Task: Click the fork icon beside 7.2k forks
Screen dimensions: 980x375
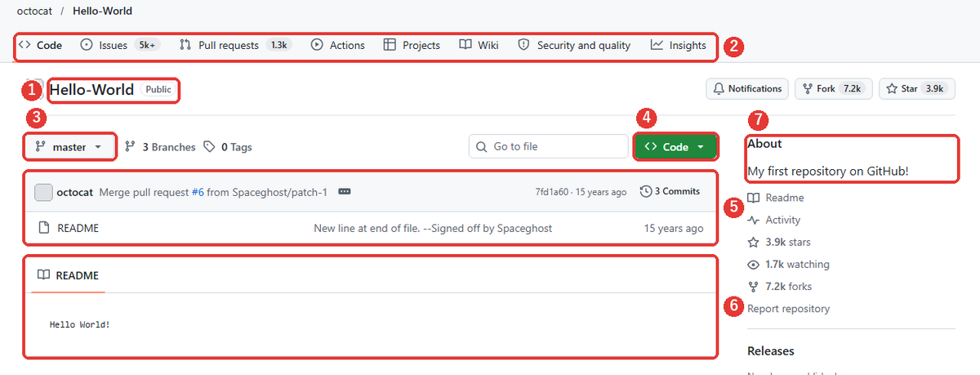Action: [x=754, y=286]
